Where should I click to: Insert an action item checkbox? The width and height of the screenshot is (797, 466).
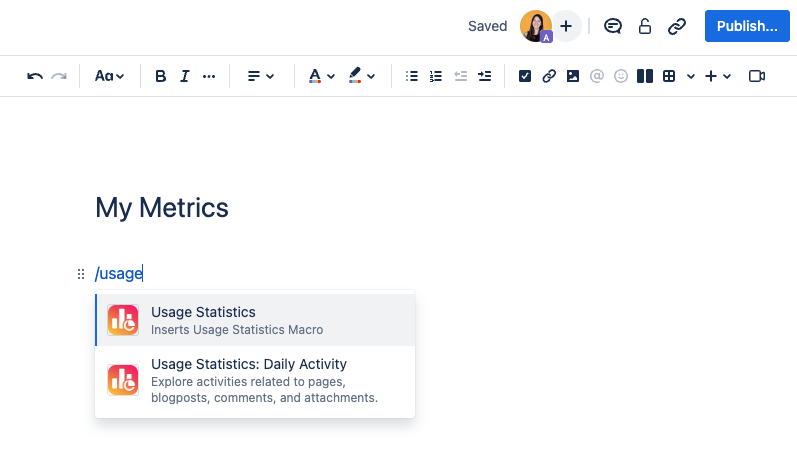pos(525,76)
